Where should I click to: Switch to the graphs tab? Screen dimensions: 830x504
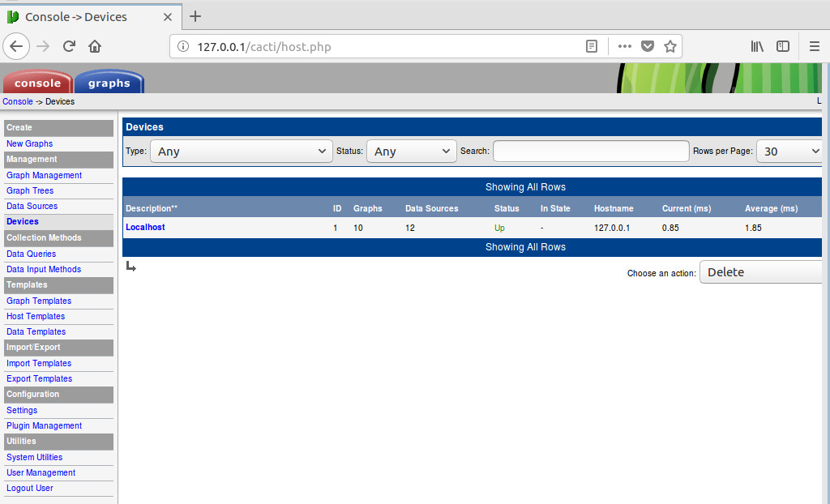pos(109,83)
